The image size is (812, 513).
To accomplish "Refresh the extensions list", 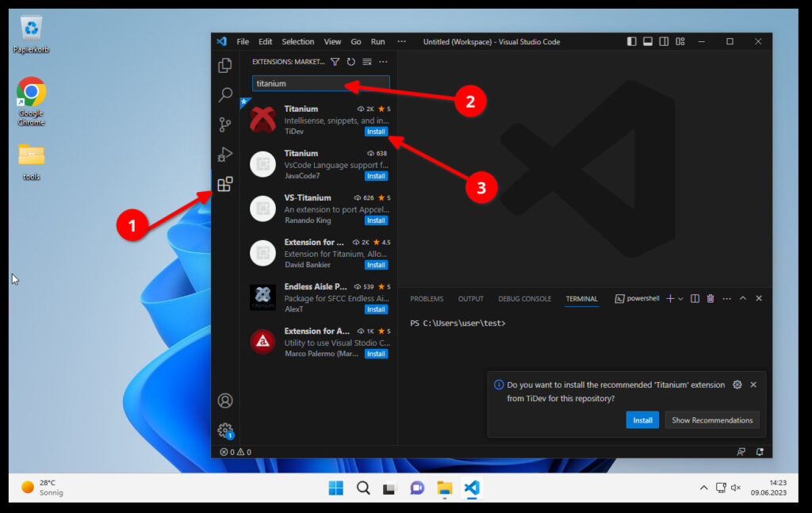I will click(351, 62).
